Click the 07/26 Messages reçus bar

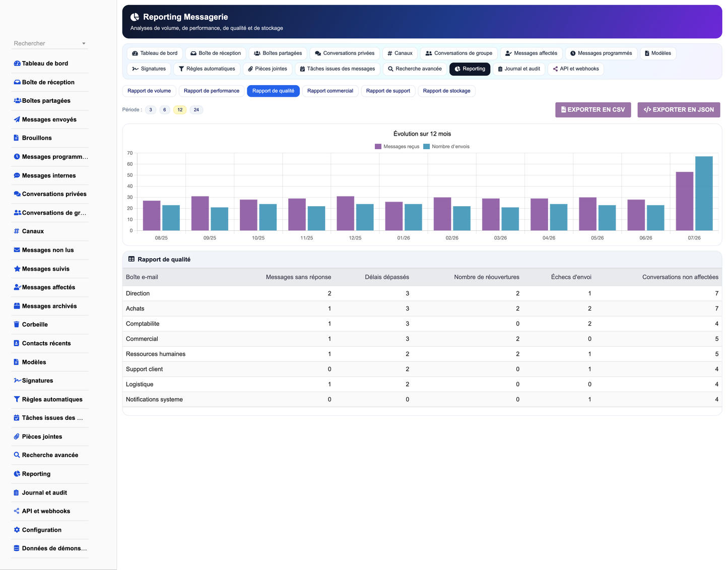coord(685,202)
